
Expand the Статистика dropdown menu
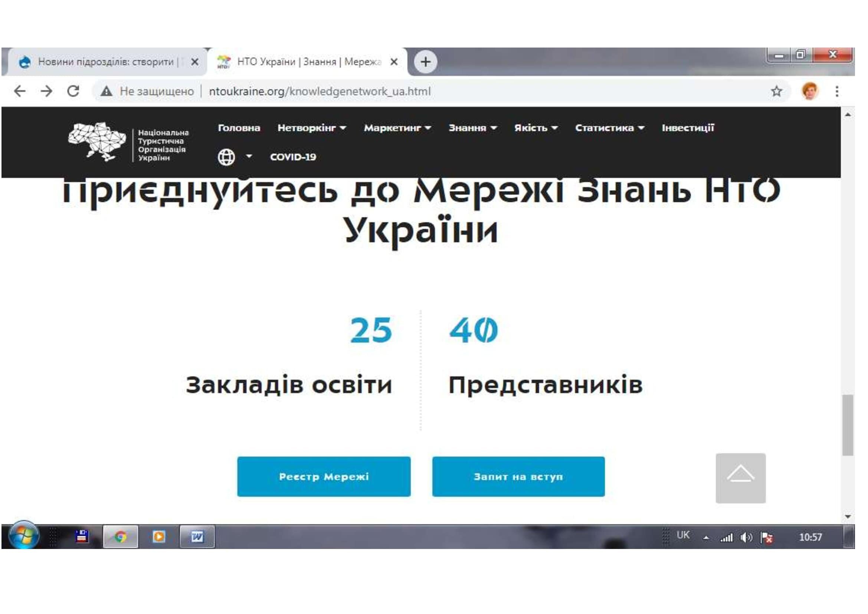609,128
